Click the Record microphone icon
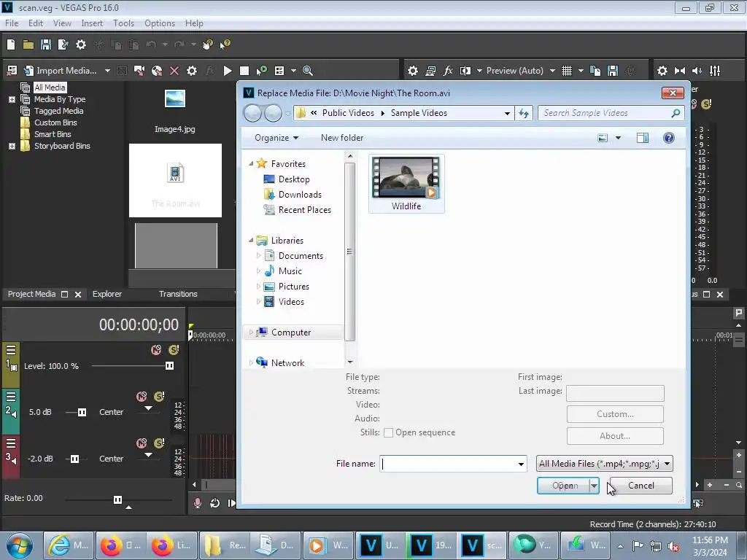 point(197,503)
